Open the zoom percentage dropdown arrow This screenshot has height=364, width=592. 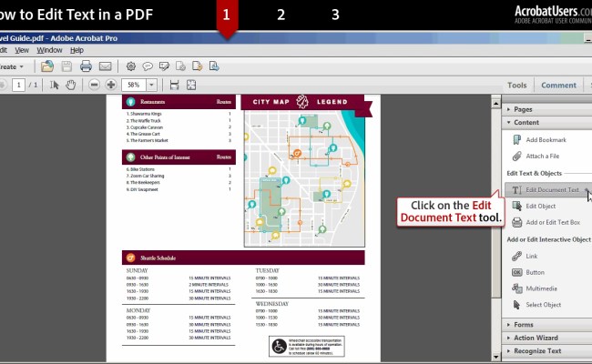pyautogui.click(x=151, y=85)
